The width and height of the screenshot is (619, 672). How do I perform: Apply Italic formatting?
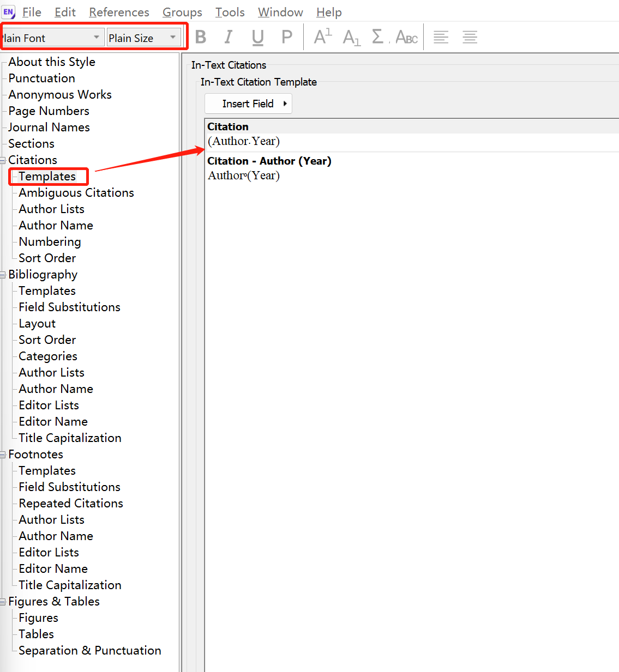(229, 37)
